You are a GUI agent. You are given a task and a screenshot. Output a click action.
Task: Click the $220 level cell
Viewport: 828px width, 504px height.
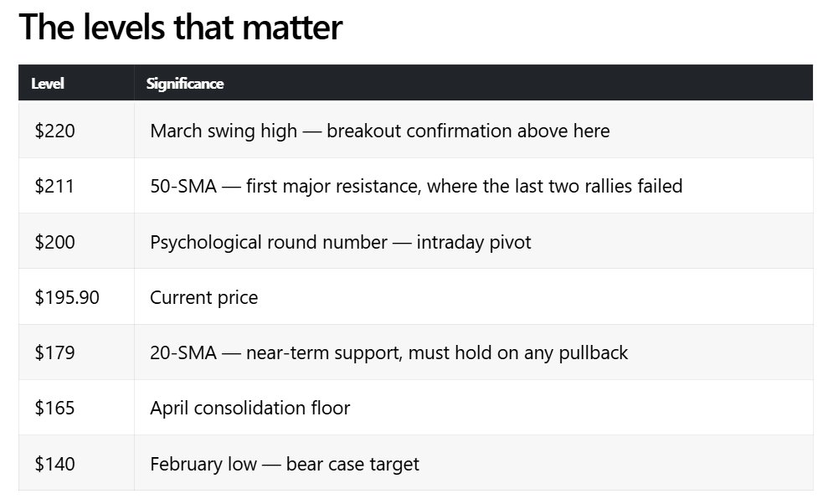55,131
